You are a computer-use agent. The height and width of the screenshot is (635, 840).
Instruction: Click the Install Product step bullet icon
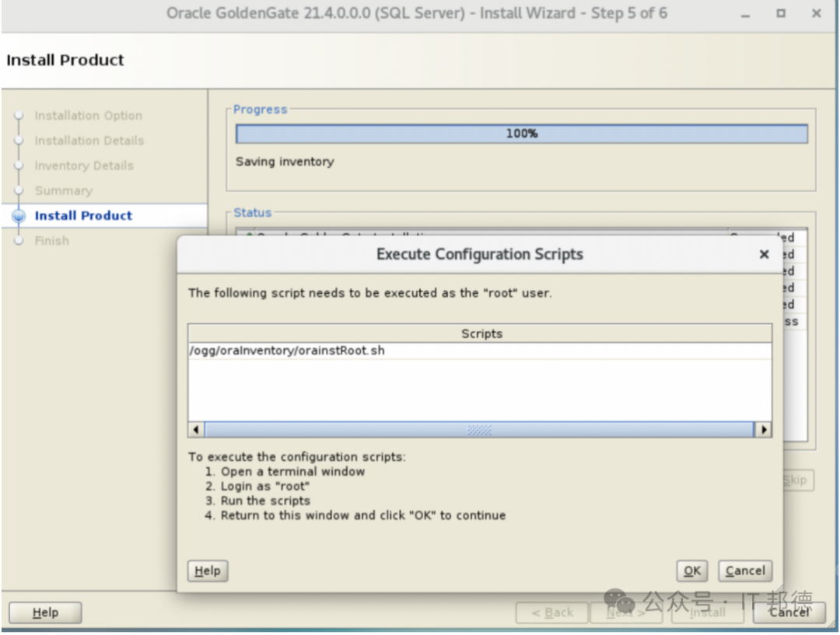19,216
